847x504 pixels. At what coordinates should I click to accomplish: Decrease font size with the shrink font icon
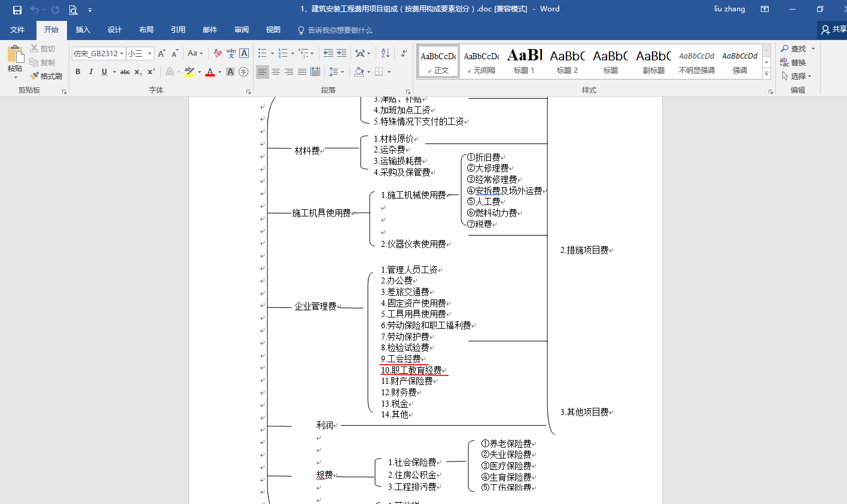[x=175, y=53]
